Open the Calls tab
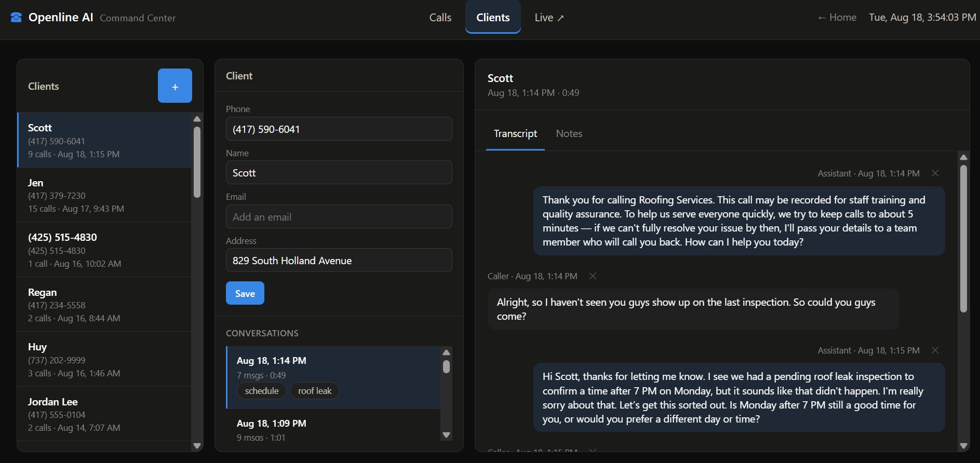This screenshot has height=463, width=980. [440, 18]
